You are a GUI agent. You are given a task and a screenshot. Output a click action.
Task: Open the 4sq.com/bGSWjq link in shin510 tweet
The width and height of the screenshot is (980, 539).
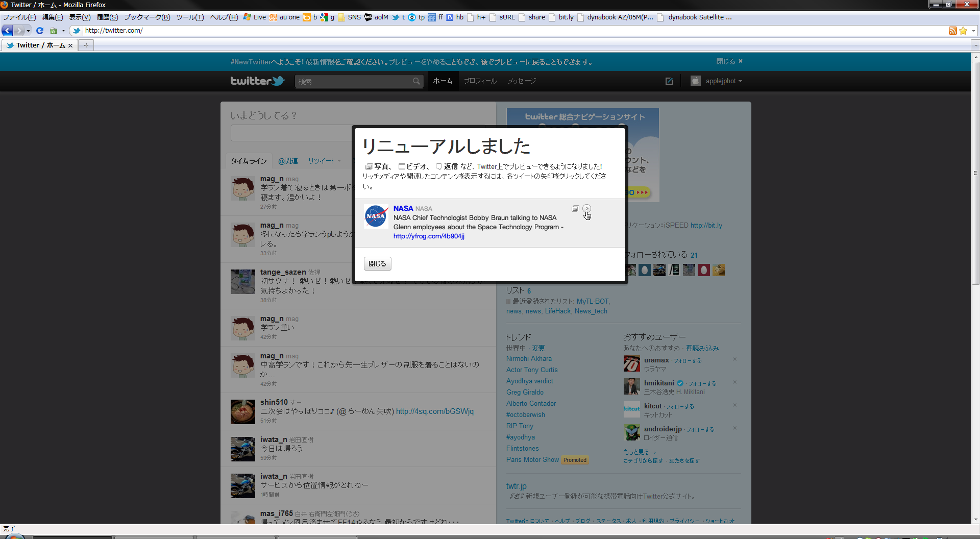click(435, 411)
